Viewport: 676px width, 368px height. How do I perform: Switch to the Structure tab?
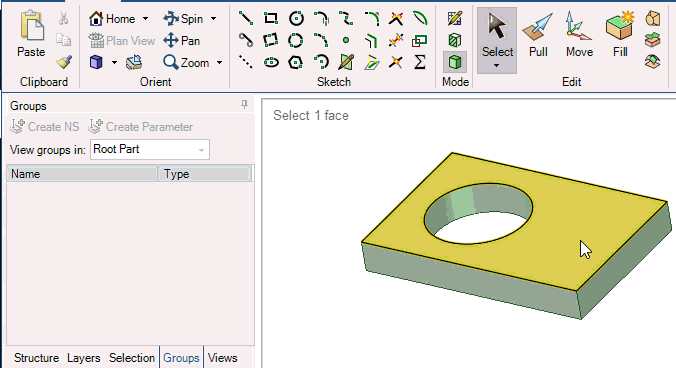[36, 358]
